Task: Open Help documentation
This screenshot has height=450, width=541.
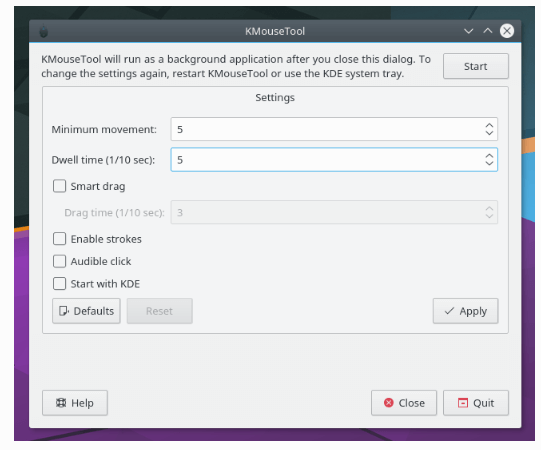Action: click(x=75, y=403)
